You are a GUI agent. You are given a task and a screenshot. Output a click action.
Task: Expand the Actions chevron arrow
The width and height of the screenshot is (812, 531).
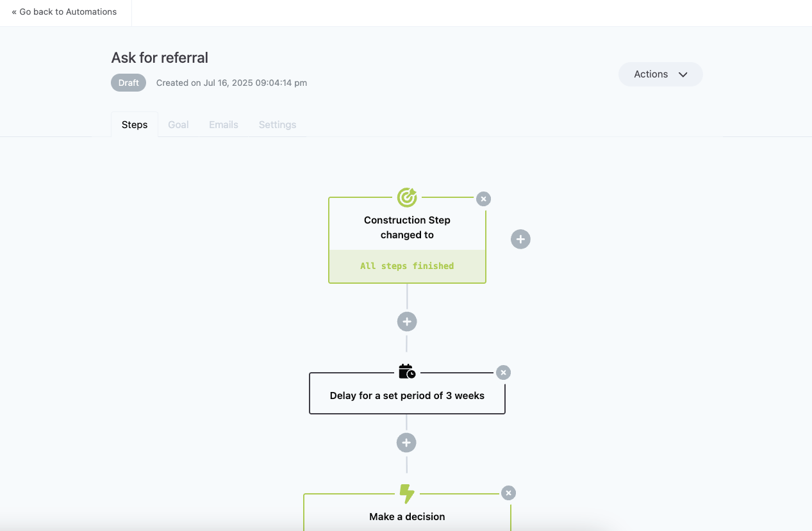click(683, 74)
